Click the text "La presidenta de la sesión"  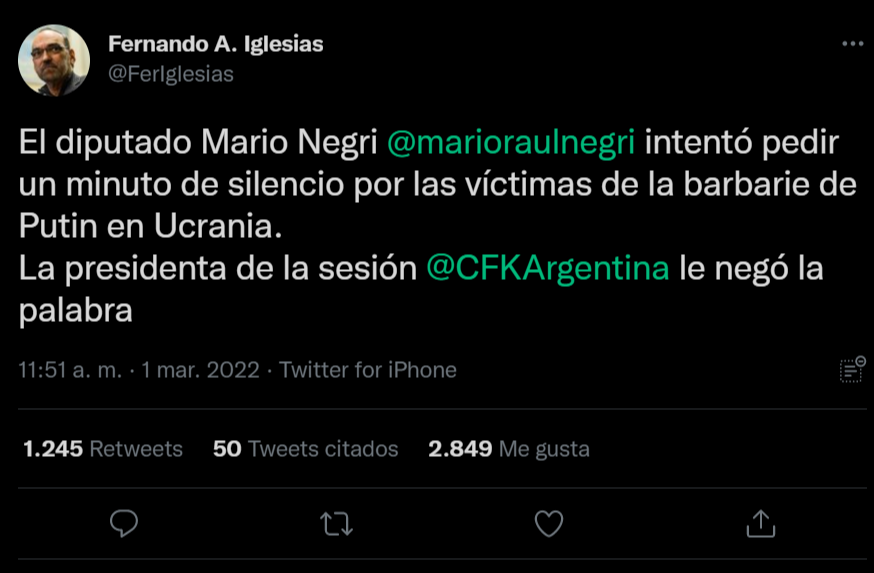tap(217, 269)
